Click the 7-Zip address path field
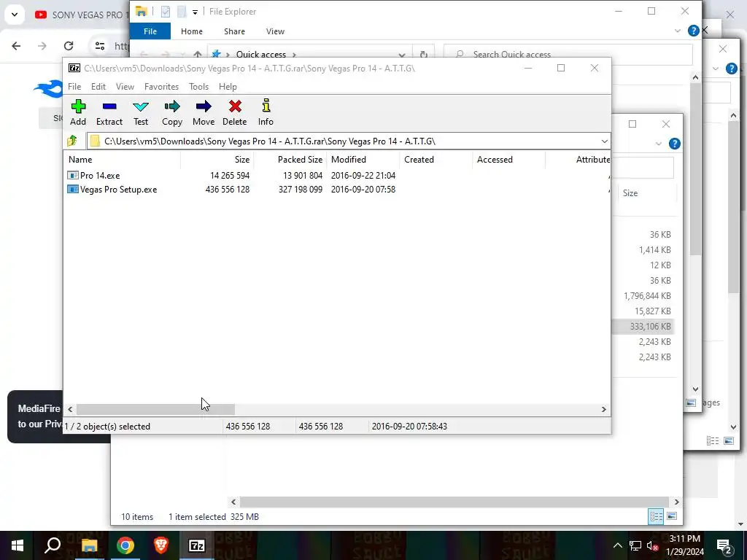Image resolution: width=747 pixels, height=560 pixels. [348, 141]
